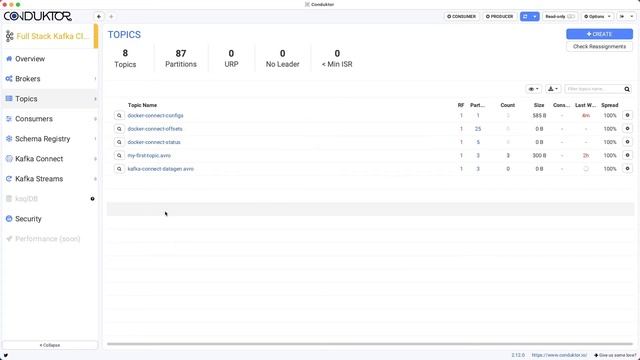Open the download export dropdown
The height and width of the screenshot is (360, 640).
553,89
